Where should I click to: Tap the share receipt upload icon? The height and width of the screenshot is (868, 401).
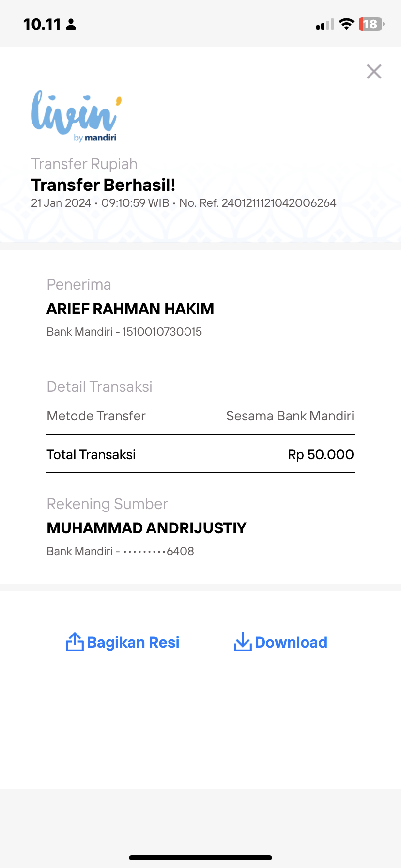[x=75, y=641]
